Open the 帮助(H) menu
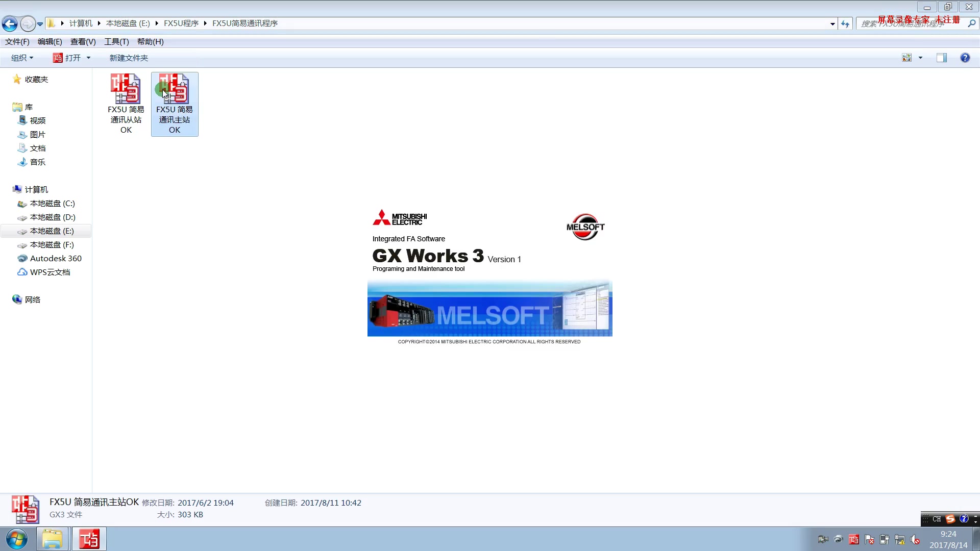 pyautogui.click(x=151, y=42)
